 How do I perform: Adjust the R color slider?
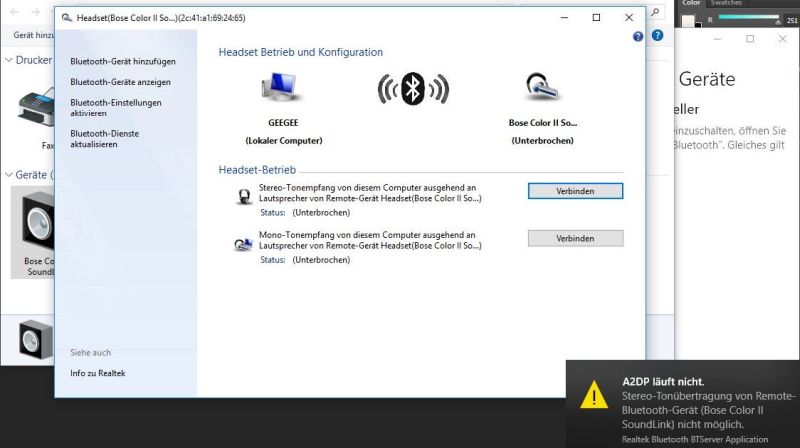(x=749, y=18)
